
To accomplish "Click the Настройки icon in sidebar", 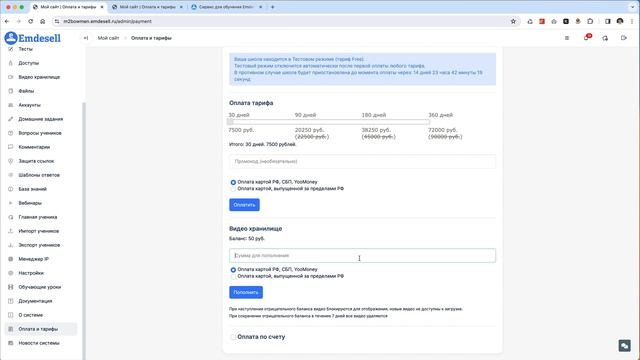I will click(x=11, y=273).
